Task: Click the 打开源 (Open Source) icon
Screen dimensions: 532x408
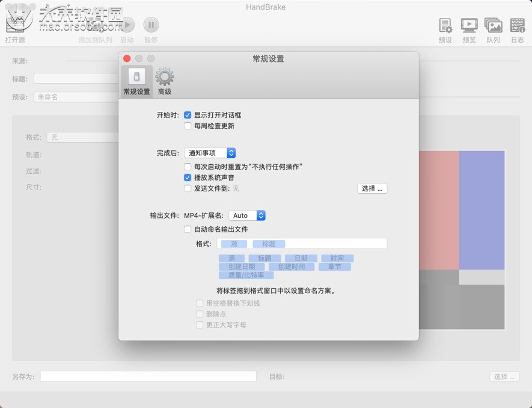Action: [x=17, y=24]
